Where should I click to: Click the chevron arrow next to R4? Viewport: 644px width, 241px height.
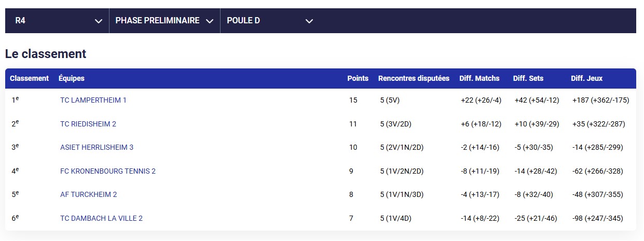[x=99, y=21]
